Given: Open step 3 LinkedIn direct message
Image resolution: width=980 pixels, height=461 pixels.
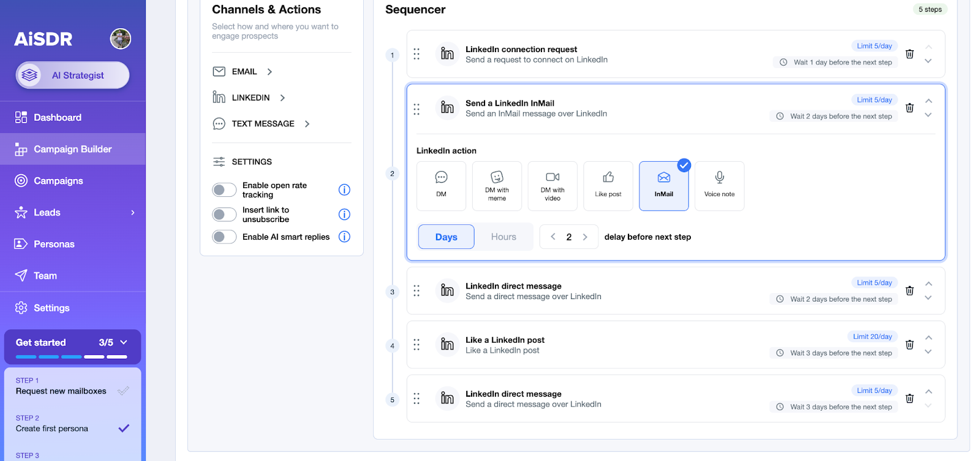Looking at the screenshot, I should [676, 291].
